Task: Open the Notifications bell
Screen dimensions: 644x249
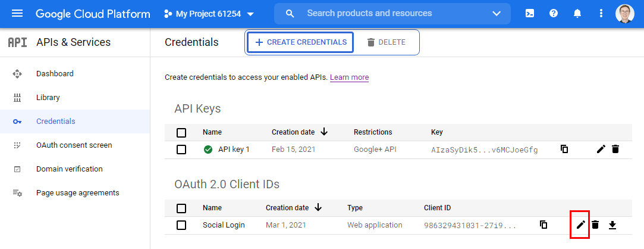Action: [577, 14]
